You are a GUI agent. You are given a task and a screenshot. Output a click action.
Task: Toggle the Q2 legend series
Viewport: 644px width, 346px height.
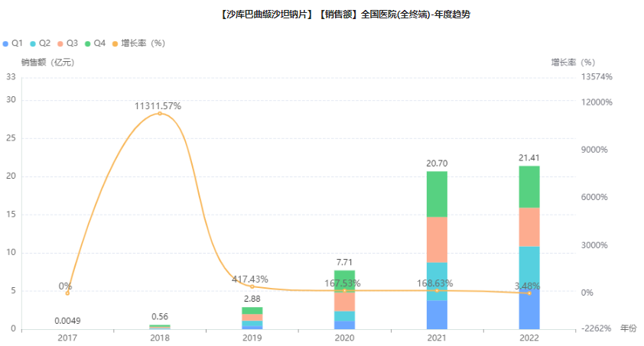[41, 43]
